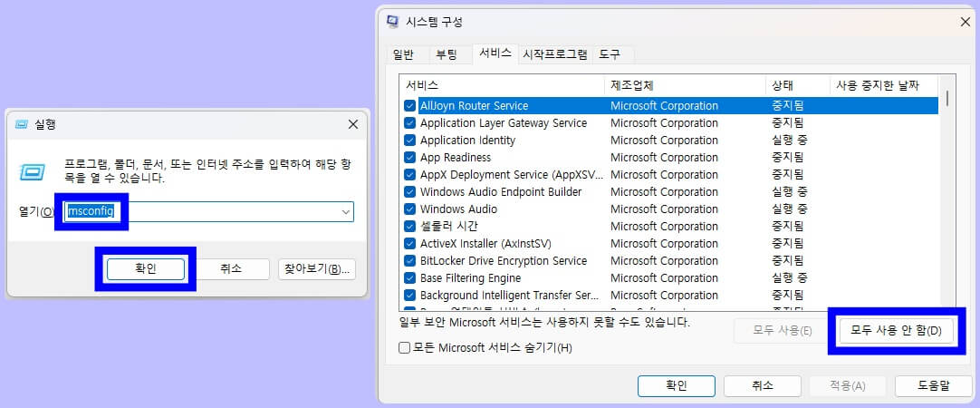
Task: Select Base Filtering Engine text
Action: (x=470, y=277)
